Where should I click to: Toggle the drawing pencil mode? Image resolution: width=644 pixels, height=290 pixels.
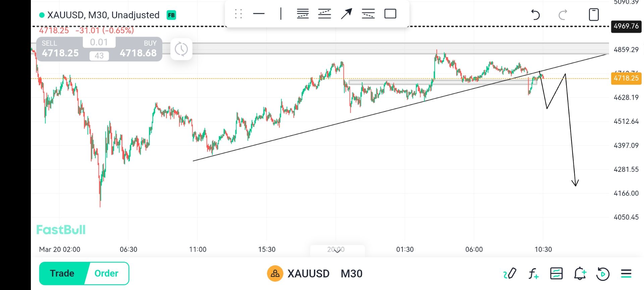pos(510,274)
